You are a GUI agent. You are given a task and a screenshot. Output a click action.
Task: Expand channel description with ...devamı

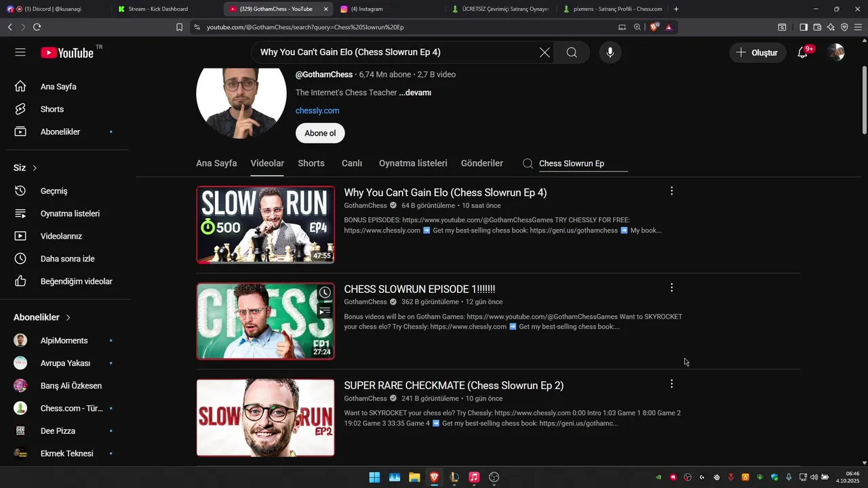click(x=415, y=93)
